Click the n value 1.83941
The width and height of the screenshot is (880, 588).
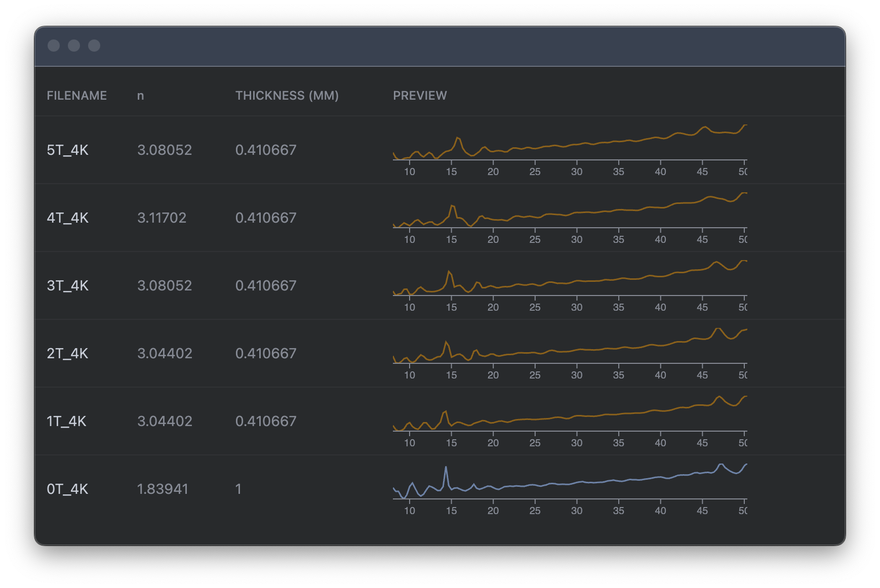click(163, 489)
